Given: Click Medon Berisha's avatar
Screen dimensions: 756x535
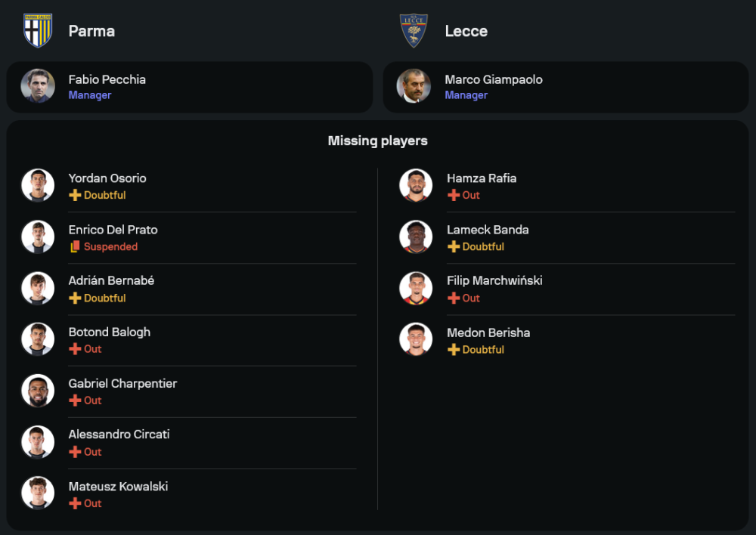Looking at the screenshot, I should (416, 339).
